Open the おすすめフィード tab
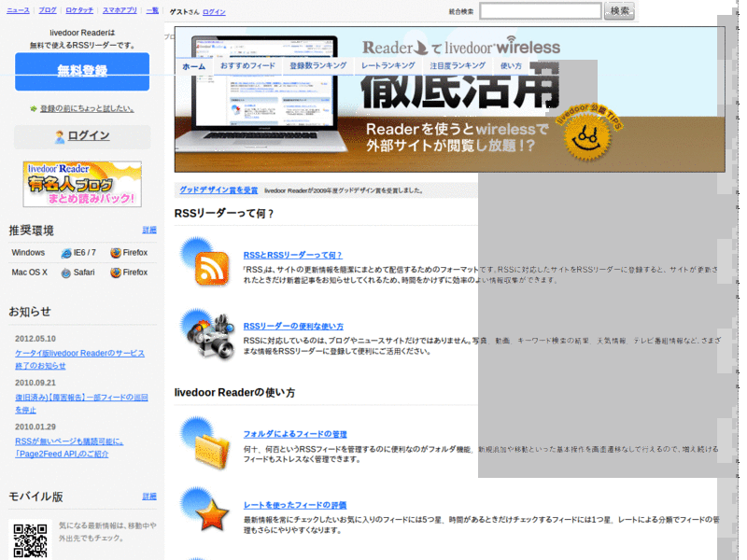The image size is (747, 560). point(247,65)
